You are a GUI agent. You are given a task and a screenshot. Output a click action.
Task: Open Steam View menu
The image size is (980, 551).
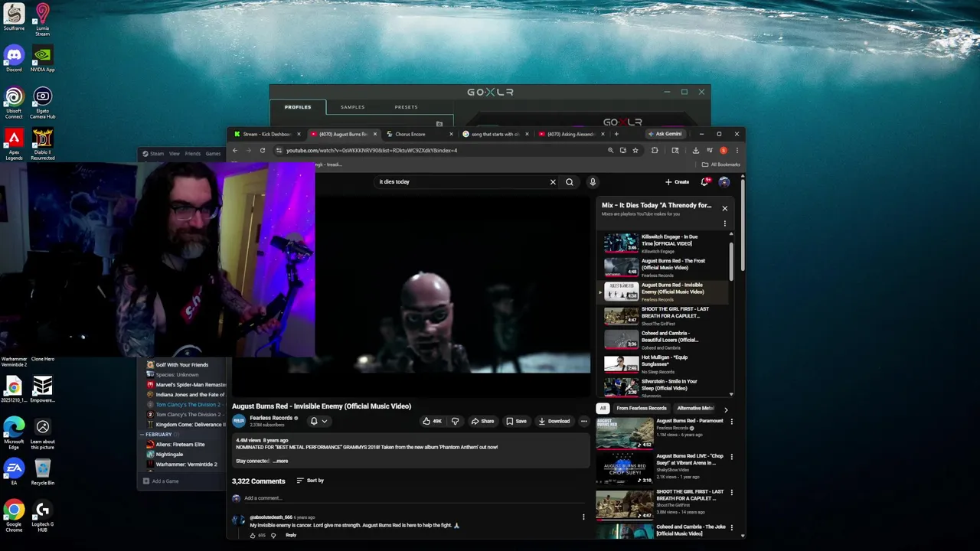(x=175, y=154)
